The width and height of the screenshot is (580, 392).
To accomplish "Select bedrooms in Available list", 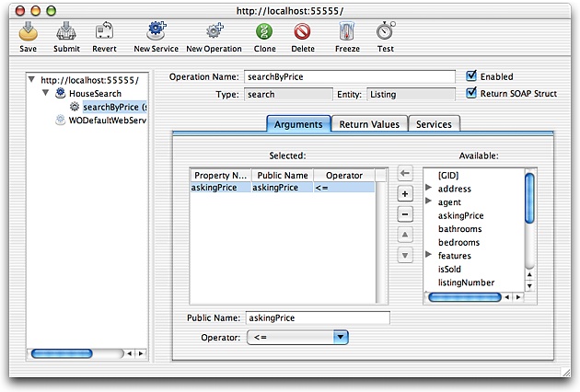I will [x=458, y=242].
